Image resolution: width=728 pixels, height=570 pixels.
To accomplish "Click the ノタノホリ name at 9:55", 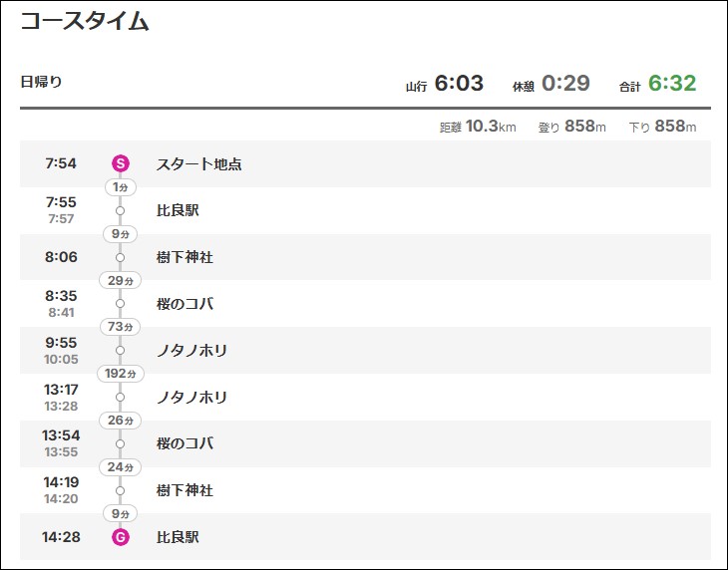I will [191, 350].
